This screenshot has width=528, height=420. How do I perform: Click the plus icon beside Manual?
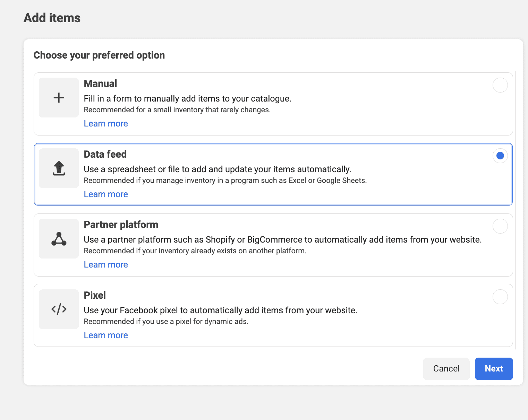click(x=59, y=97)
